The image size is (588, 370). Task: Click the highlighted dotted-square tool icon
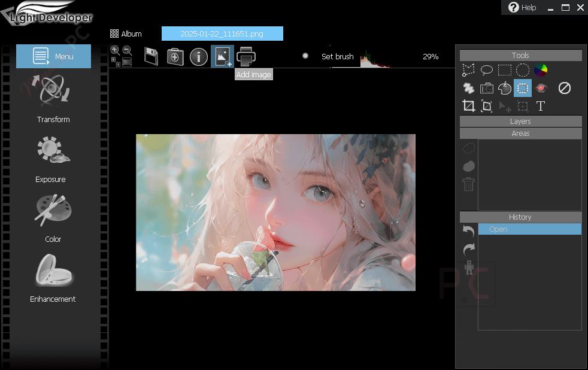(522, 88)
